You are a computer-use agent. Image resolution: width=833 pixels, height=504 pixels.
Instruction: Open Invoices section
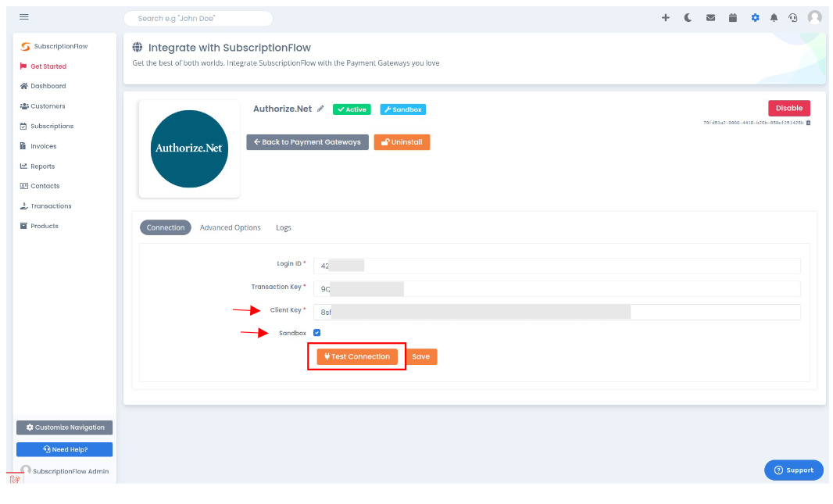38,146
